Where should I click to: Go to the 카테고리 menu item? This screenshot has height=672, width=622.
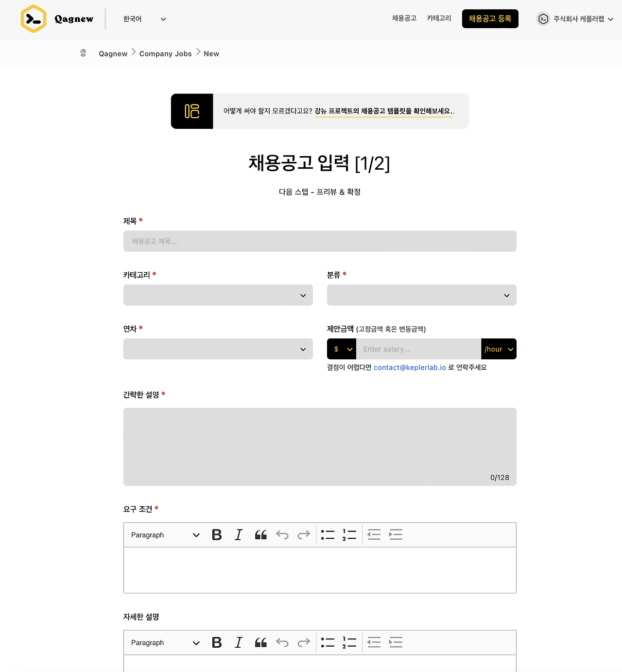pos(438,18)
